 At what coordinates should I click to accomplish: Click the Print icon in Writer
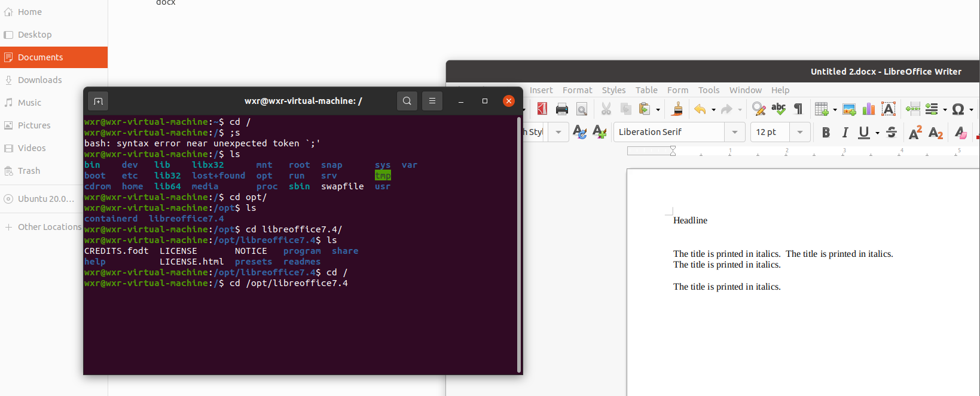tap(561, 109)
